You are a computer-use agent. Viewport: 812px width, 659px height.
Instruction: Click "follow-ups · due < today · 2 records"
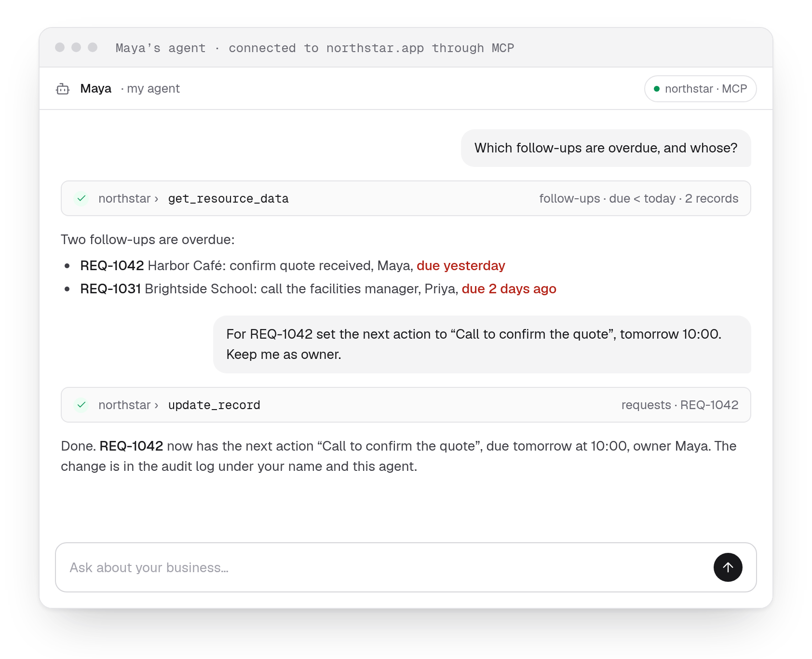tap(638, 198)
